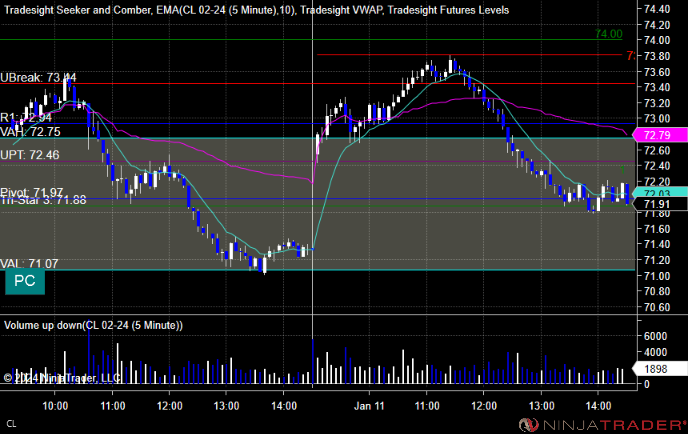Click the 72.60 price axis value

coord(657,150)
